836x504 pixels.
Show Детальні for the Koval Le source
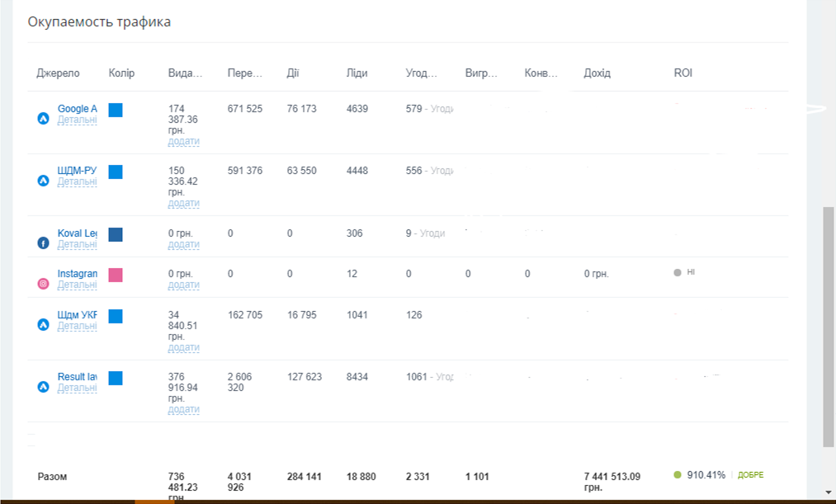(77, 244)
